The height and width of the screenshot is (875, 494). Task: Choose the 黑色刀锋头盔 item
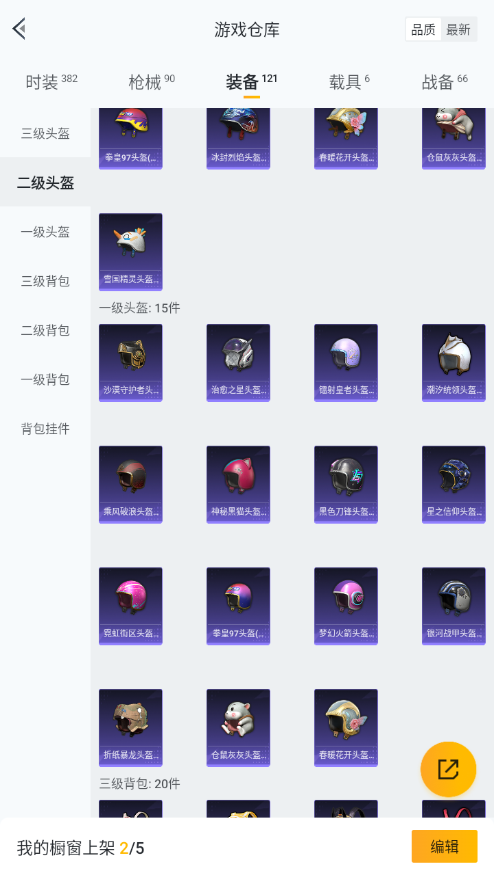(x=346, y=484)
